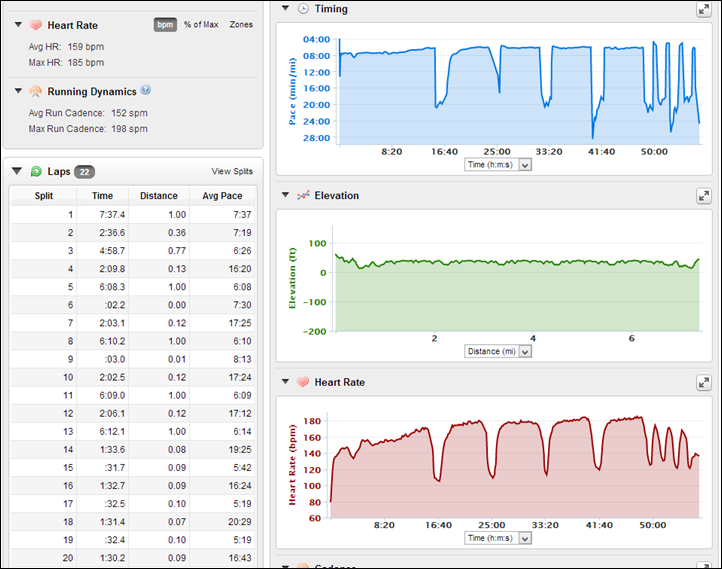722x569 pixels.
Task: Switch heart rate display to bpm
Action: tap(165, 24)
